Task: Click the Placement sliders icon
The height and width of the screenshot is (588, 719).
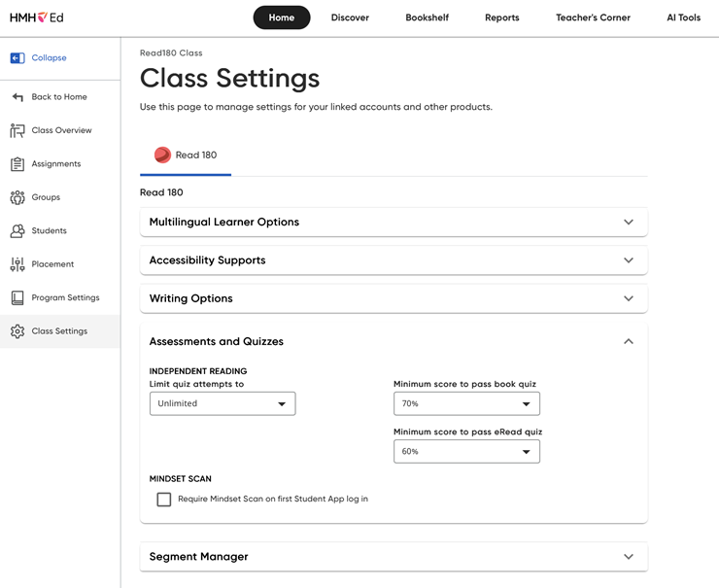Action: (x=17, y=264)
